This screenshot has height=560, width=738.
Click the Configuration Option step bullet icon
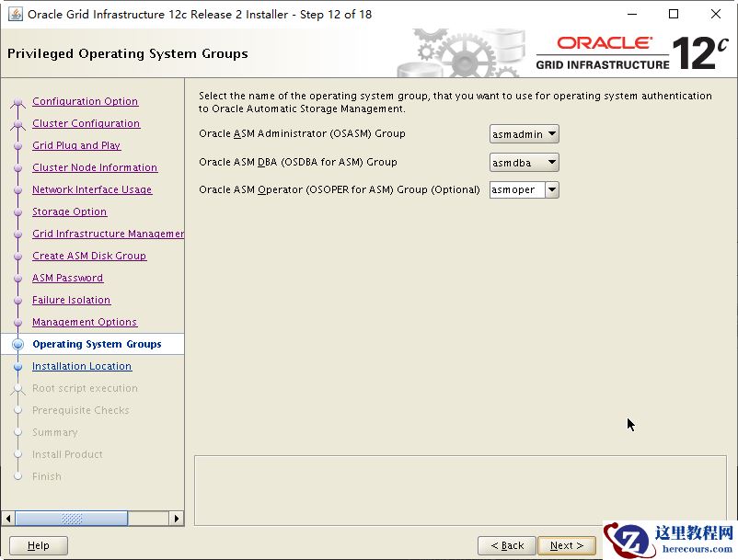tap(17, 102)
